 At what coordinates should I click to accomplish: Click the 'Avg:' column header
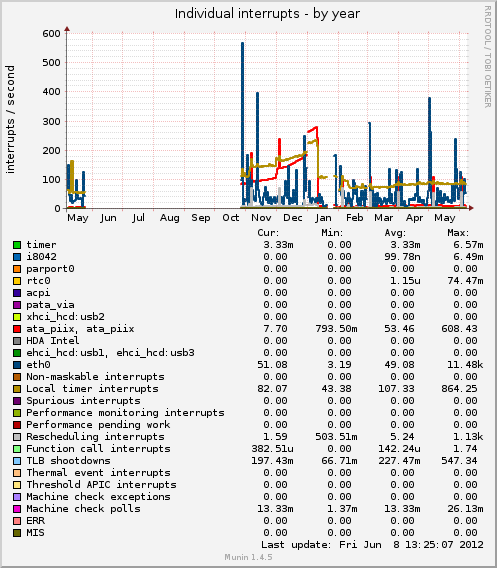click(x=395, y=233)
